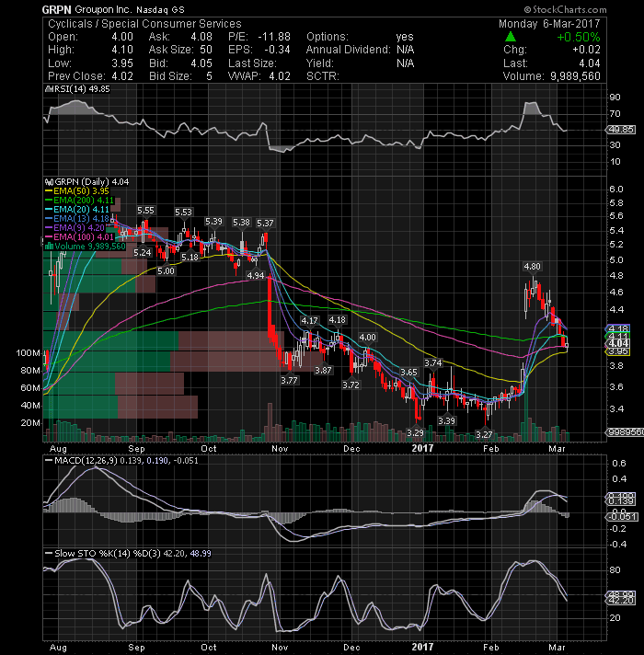This screenshot has height=655, width=644.
Task: Click the Annual Dividend label
Action: 349,50
